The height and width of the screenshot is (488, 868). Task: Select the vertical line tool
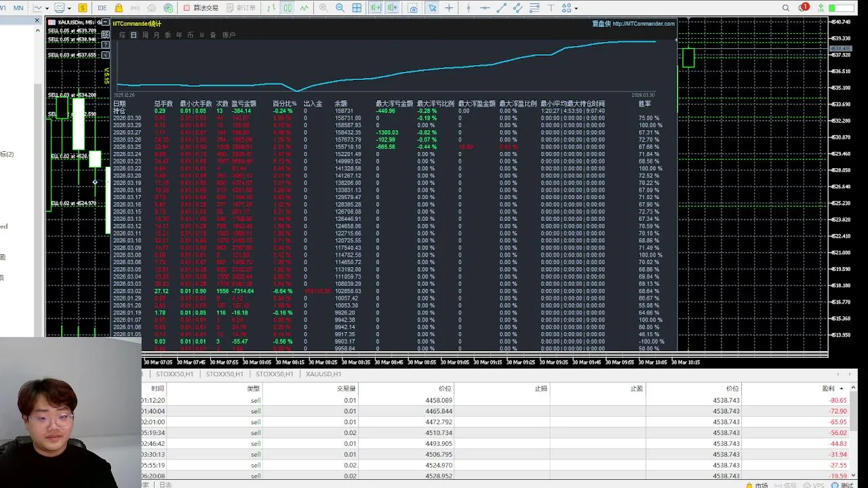468,8
